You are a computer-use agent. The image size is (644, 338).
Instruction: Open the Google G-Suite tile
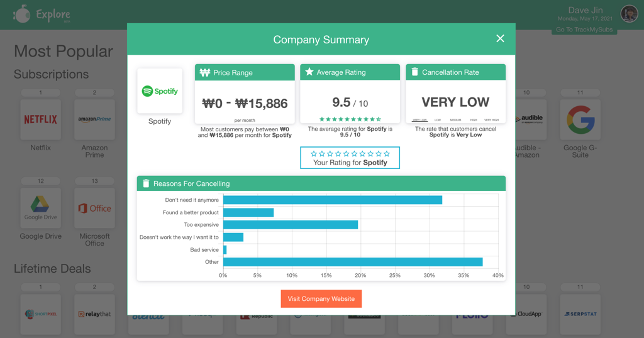[580, 119]
